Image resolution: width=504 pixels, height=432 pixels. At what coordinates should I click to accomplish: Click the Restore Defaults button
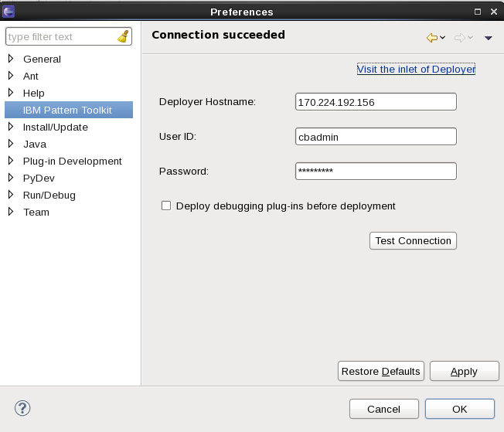[x=381, y=371]
